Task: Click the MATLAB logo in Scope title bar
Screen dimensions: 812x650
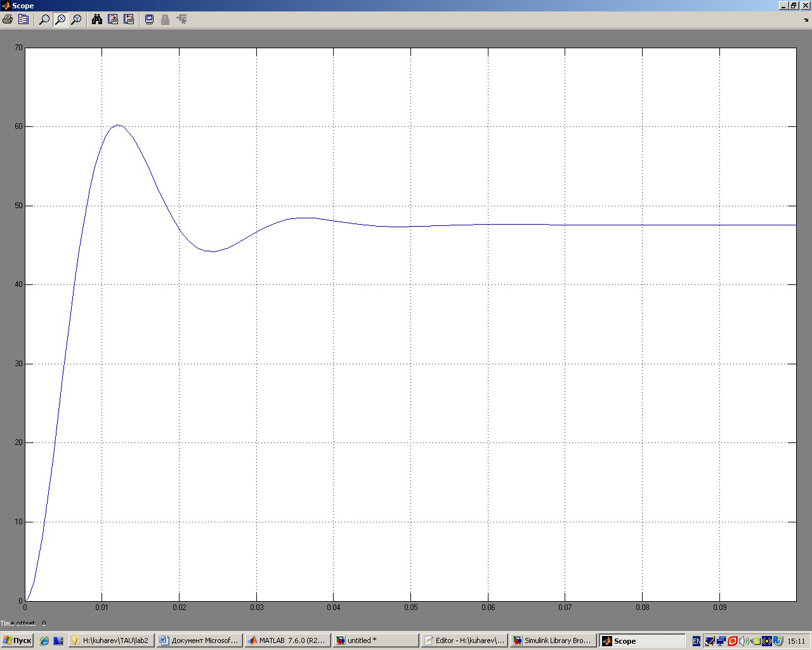Action: tap(6, 5)
